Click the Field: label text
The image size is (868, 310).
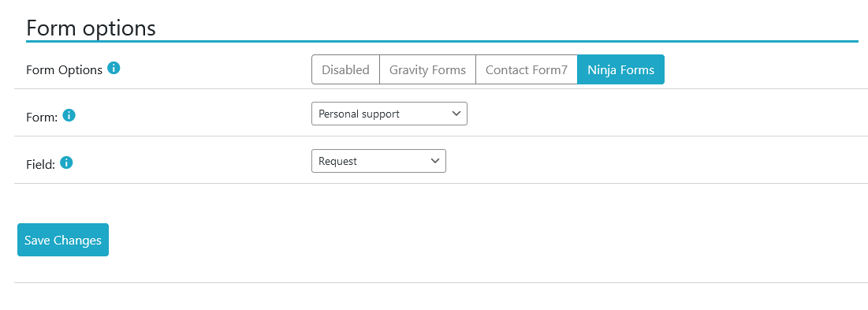[40, 164]
